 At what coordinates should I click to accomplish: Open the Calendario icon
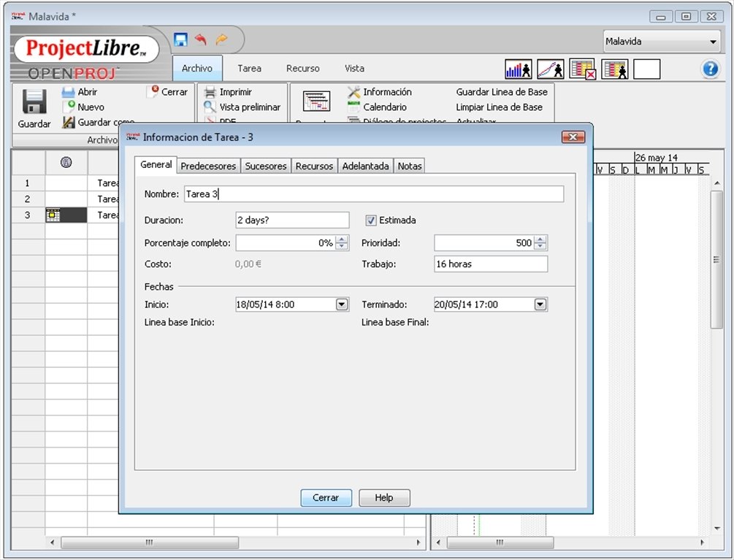[x=354, y=107]
